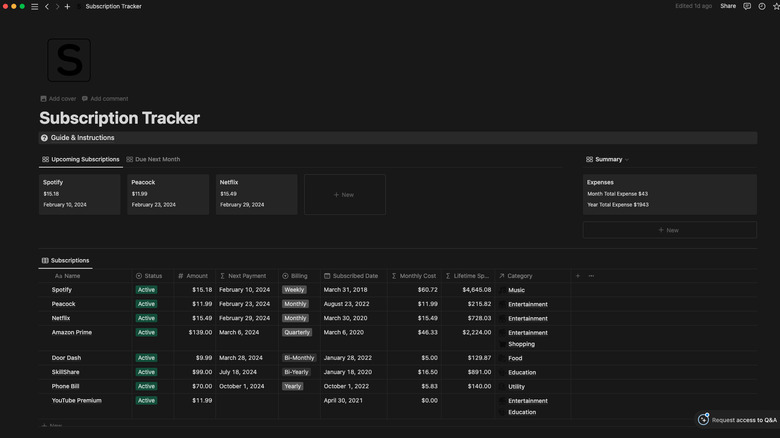Click the large S page icon
The width and height of the screenshot is (780, 438).
click(x=69, y=61)
